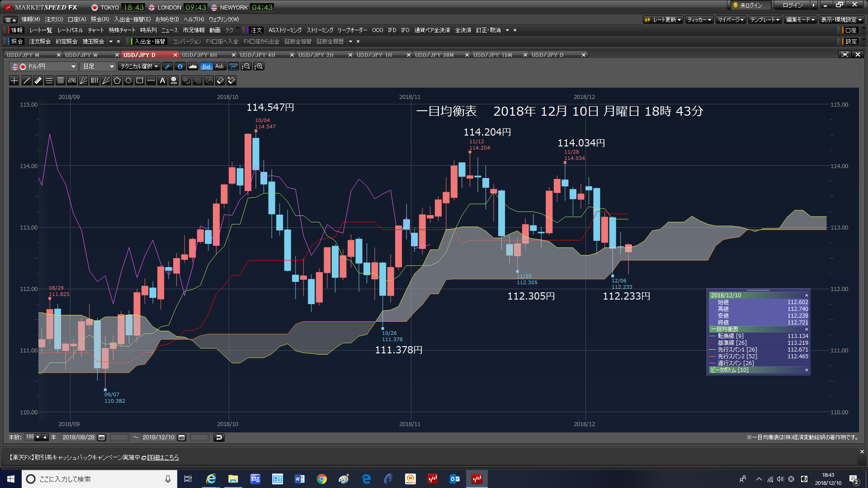The width and height of the screenshot is (868, 488).
Task: Click the start date field 2018/08/28
Action: 79,437
